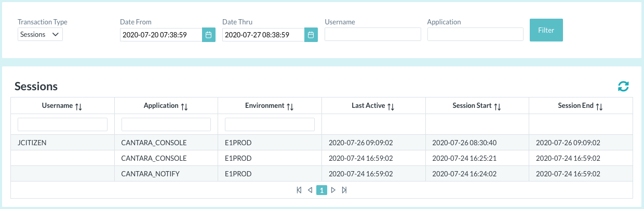644x209 pixels.
Task: Click the Username search field at top
Action: coord(372,34)
